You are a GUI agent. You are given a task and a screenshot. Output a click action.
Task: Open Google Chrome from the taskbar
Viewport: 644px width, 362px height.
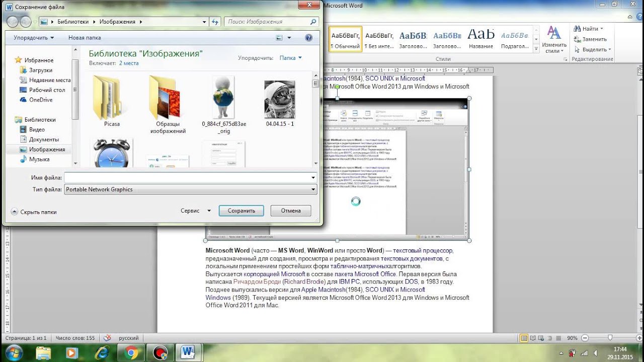[x=132, y=353]
